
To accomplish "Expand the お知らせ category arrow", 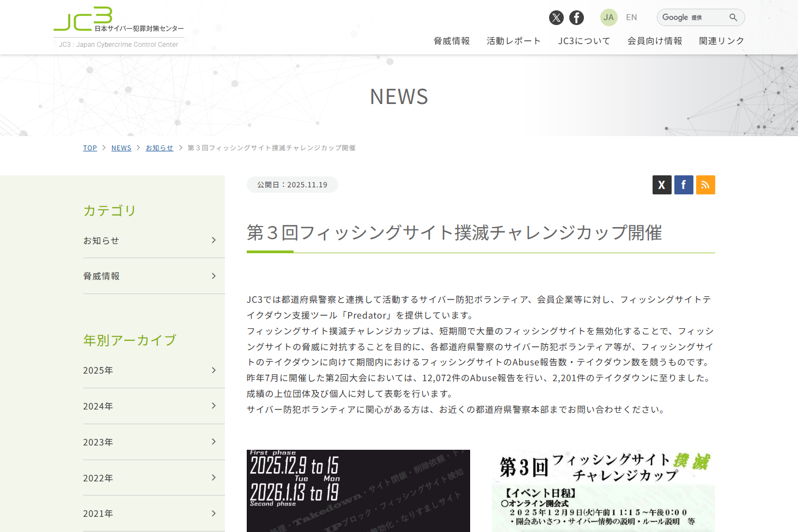I will 214,240.
